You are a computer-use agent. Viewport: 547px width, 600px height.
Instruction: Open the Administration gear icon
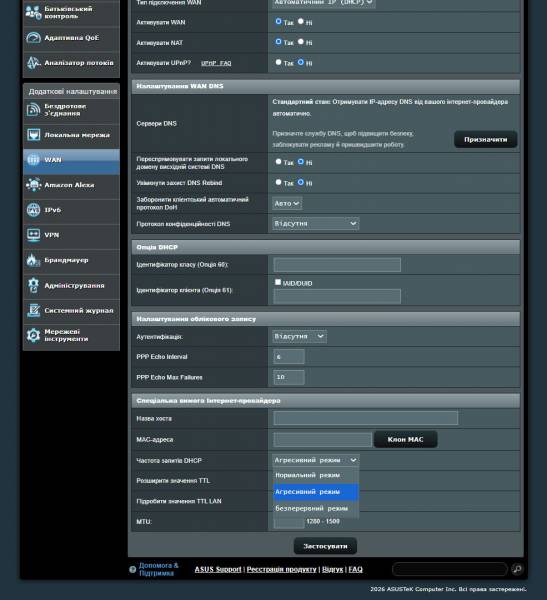click(x=33, y=285)
